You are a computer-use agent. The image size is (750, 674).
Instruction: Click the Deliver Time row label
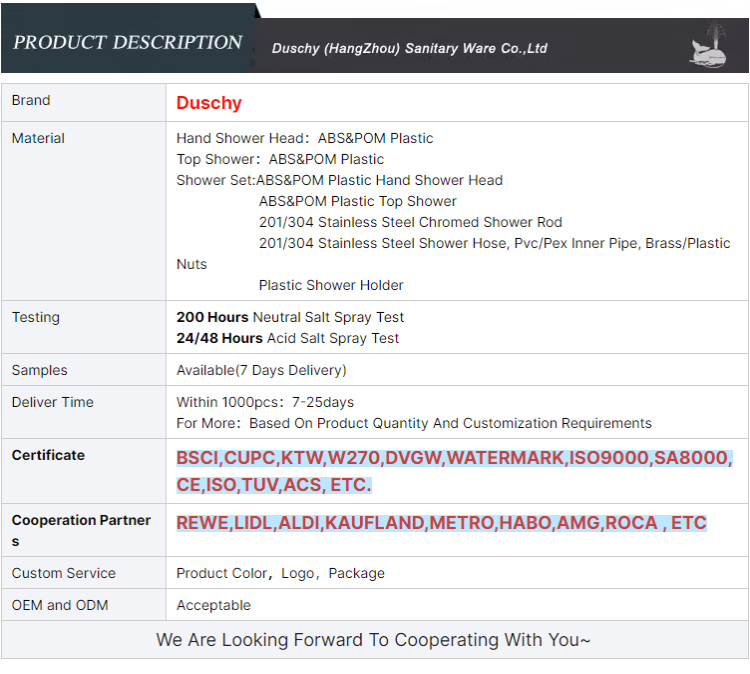(x=53, y=402)
